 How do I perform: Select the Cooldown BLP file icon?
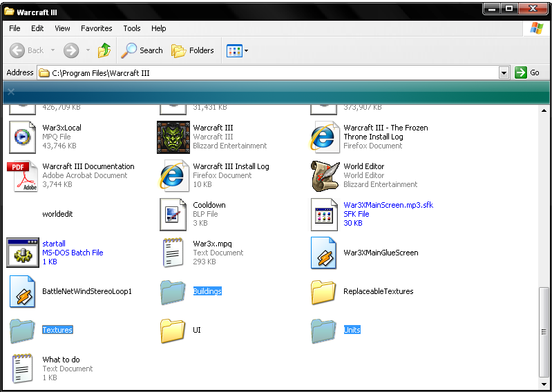click(173, 215)
